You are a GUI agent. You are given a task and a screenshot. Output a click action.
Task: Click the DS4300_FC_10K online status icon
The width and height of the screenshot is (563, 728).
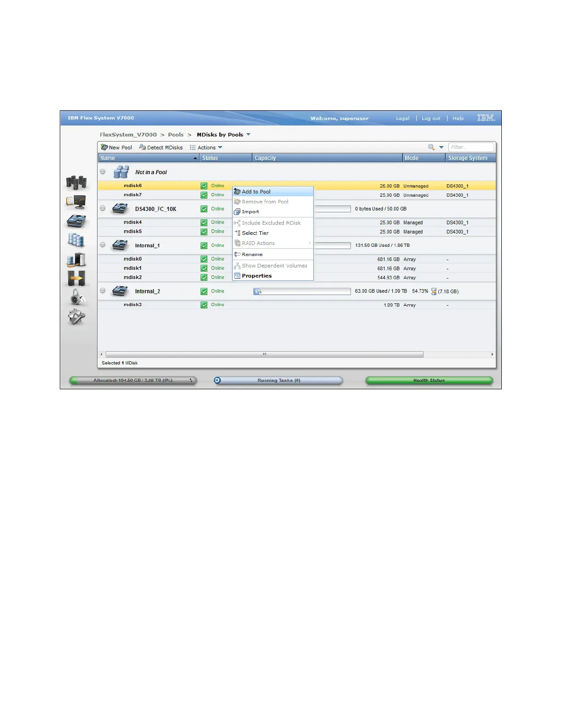coord(204,209)
